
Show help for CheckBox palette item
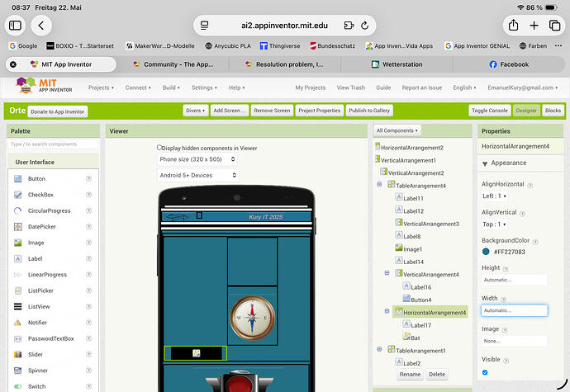88,195
